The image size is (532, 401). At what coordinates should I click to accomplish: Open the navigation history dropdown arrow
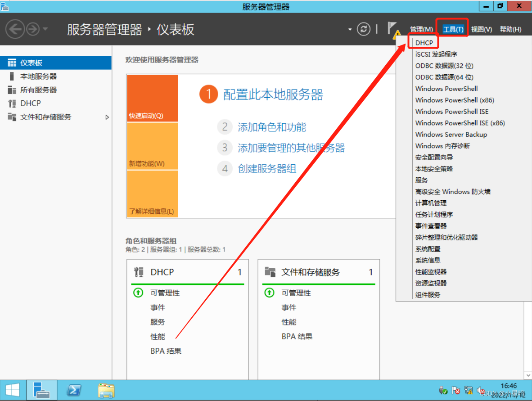(45, 29)
